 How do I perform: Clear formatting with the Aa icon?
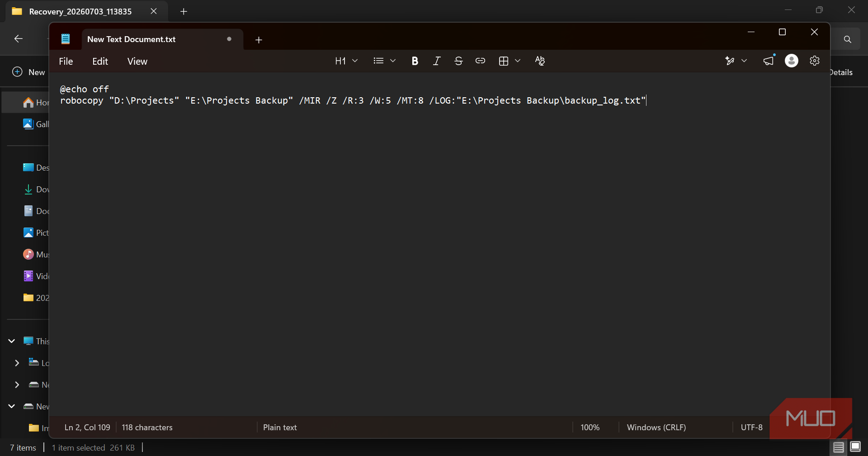coord(540,61)
